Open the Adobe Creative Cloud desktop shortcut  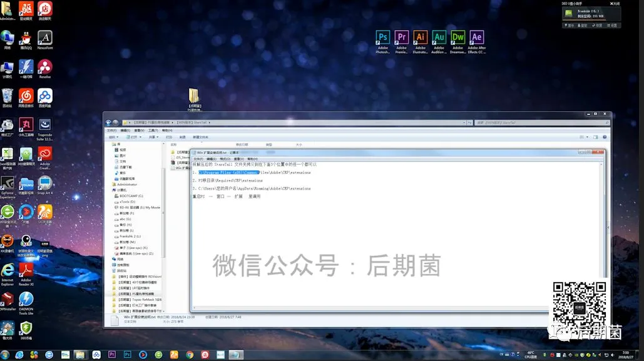(45, 158)
